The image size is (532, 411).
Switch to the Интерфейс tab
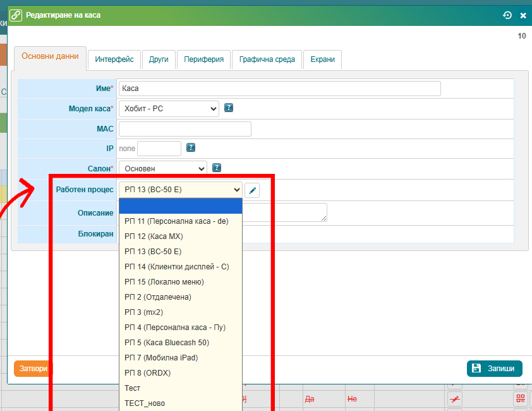click(x=114, y=59)
